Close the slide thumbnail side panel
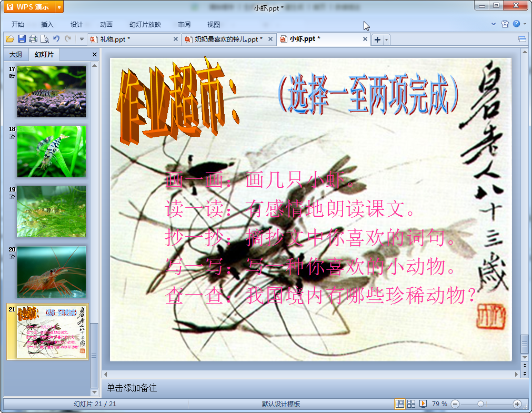The width and height of the screenshot is (532, 413). coord(95,54)
